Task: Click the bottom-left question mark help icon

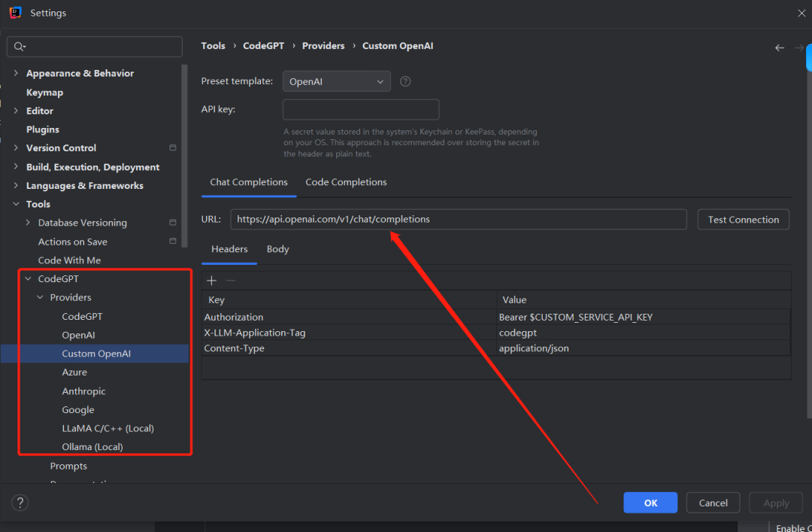Action: point(20,503)
